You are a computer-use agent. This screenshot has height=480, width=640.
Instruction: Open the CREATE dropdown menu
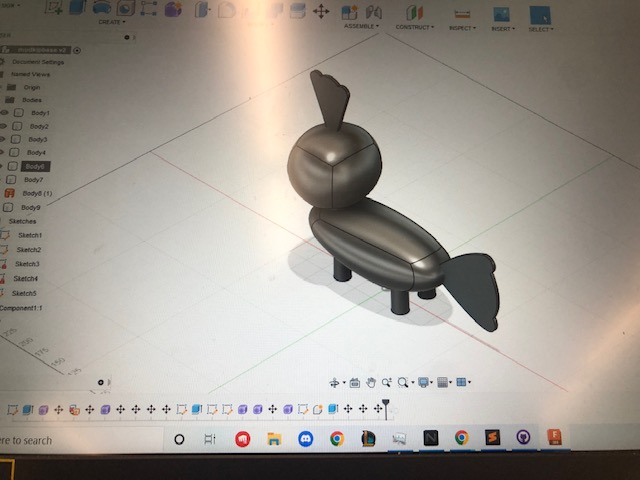(112, 22)
